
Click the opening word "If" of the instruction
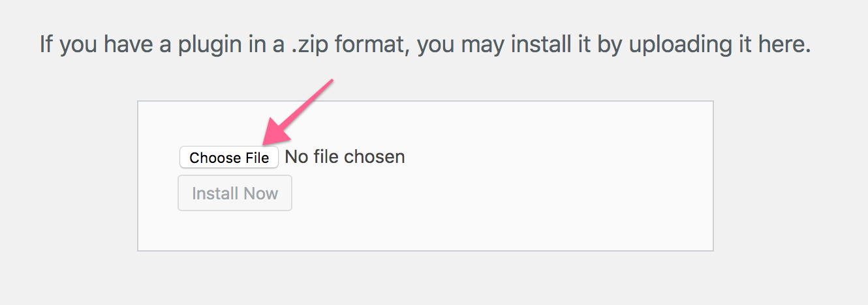46,45
